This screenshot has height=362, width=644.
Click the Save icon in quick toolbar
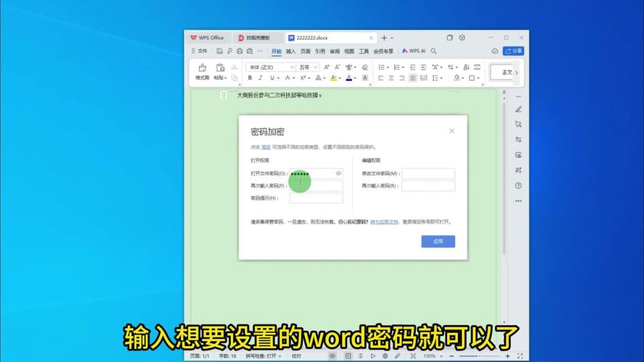click(x=219, y=51)
